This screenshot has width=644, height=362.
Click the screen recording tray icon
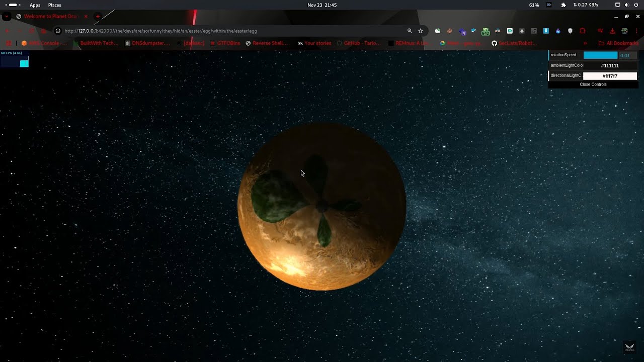click(549, 5)
